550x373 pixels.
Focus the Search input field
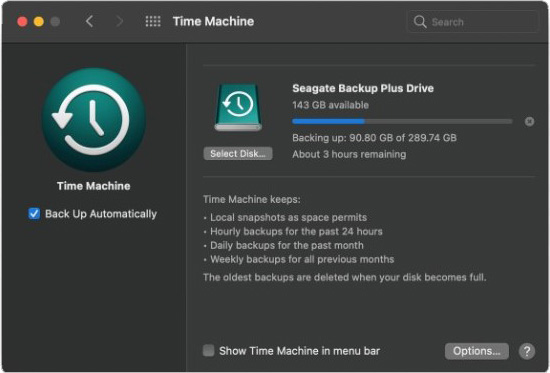click(472, 22)
